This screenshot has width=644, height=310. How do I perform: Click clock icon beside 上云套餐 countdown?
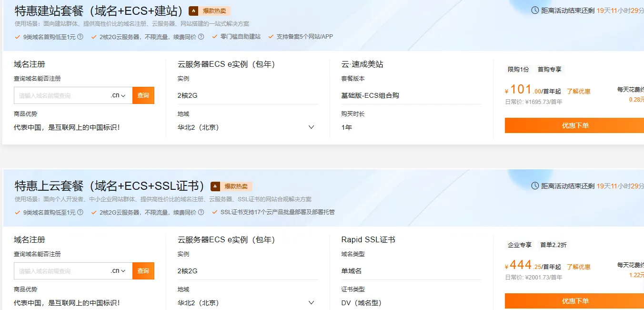[535, 186]
